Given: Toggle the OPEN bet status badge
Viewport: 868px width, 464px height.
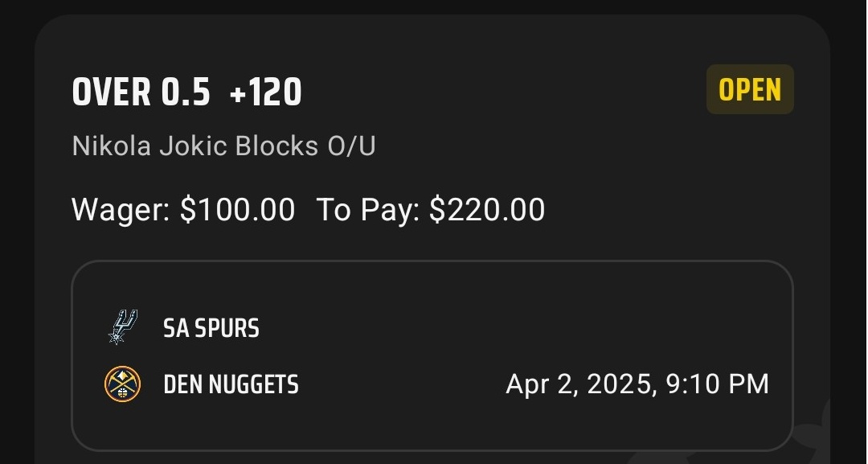Looking at the screenshot, I should pyautogui.click(x=749, y=89).
